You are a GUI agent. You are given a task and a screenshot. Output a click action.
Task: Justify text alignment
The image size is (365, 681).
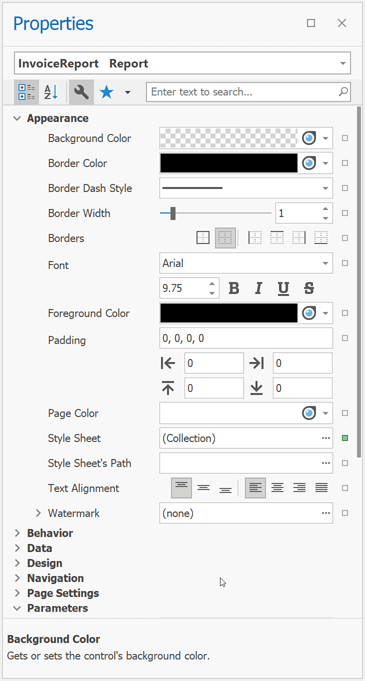point(321,488)
